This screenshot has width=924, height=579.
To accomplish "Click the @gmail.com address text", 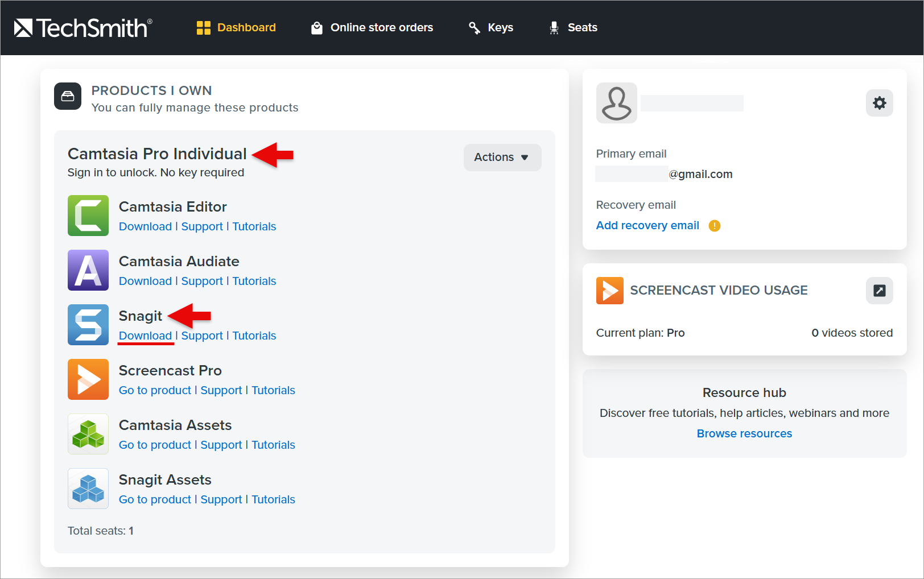I will coord(700,174).
